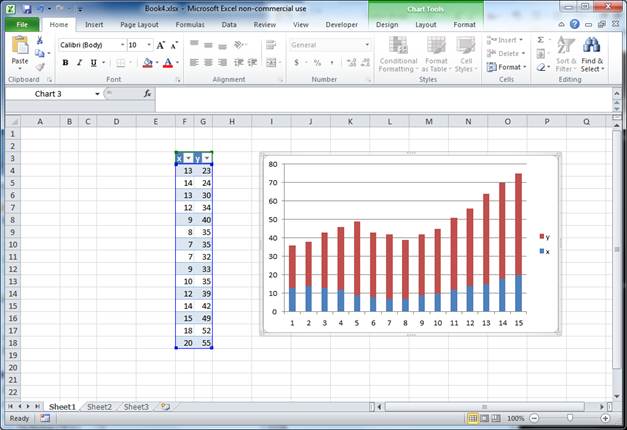Click the Select All corner button
Viewport: 627px width, 430px height.
click(x=13, y=121)
